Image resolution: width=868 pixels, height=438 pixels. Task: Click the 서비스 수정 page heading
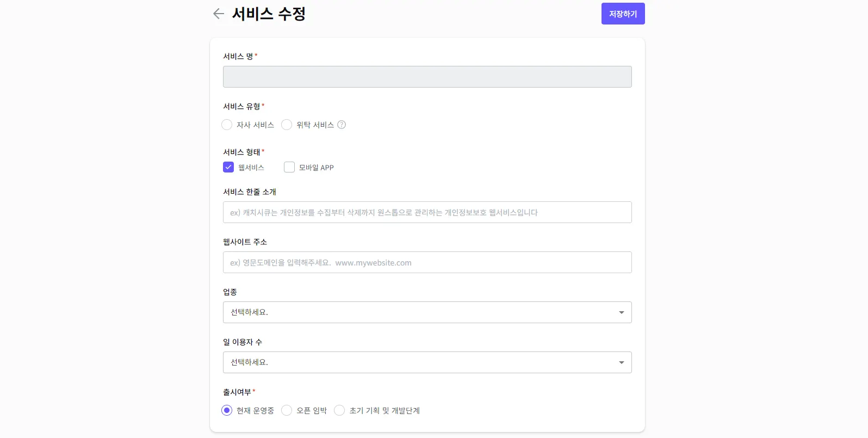tap(269, 14)
